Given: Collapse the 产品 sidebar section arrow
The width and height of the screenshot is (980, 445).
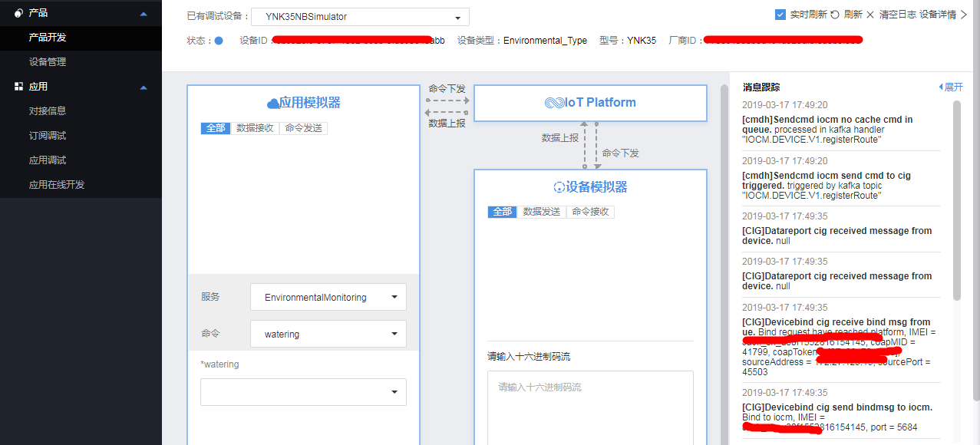Looking at the screenshot, I should (x=144, y=14).
